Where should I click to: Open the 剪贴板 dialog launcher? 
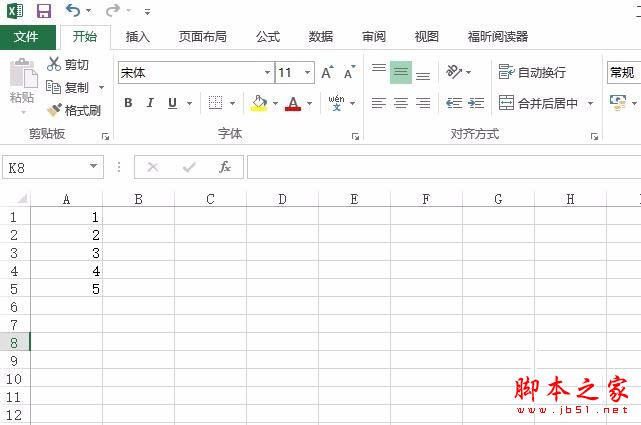(x=105, y=136)
